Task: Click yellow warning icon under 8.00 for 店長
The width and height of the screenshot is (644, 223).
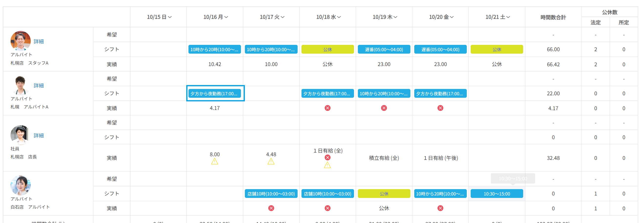Action: [215, 162]
